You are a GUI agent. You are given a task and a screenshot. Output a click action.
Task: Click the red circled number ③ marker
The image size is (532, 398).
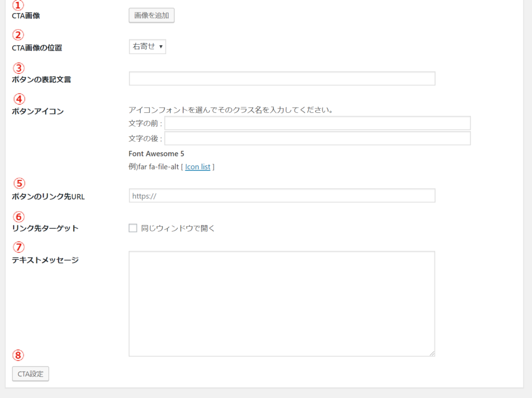coord(18,68)
